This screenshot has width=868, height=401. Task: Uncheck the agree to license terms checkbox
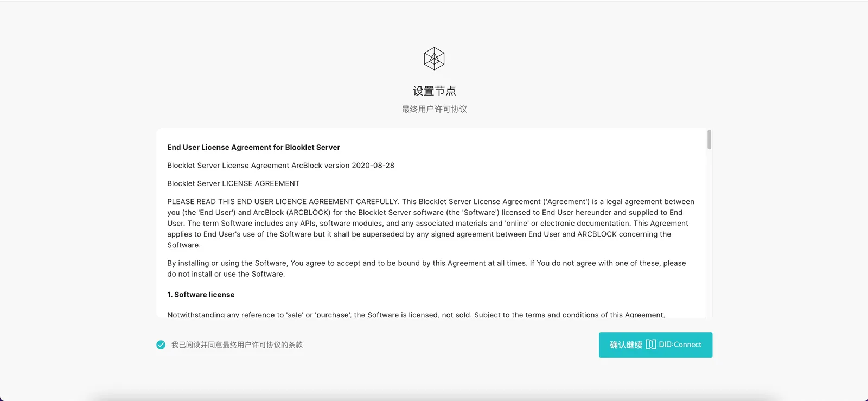pos(161,345)
